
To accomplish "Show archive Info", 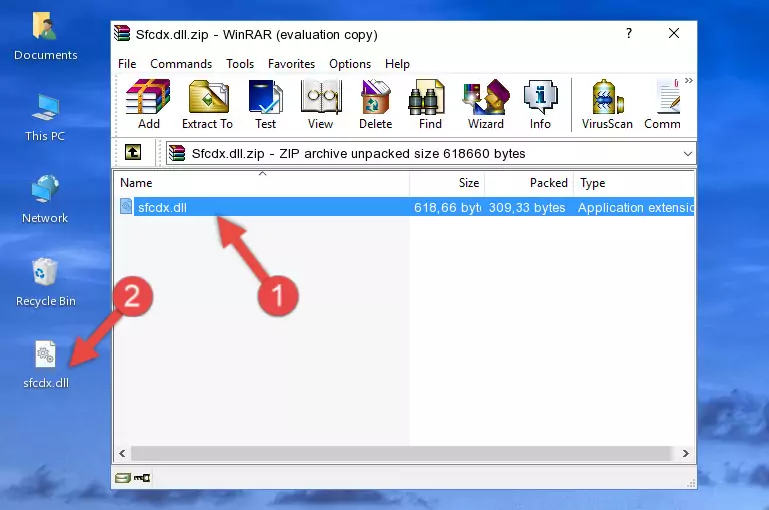I will point(540,104).
